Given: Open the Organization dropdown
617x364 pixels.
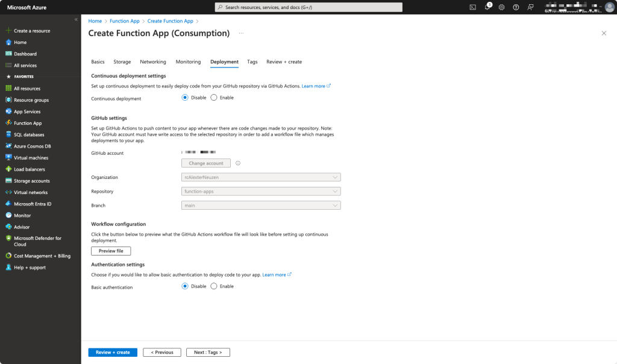Looking at the screenshot, I should 261,177.
